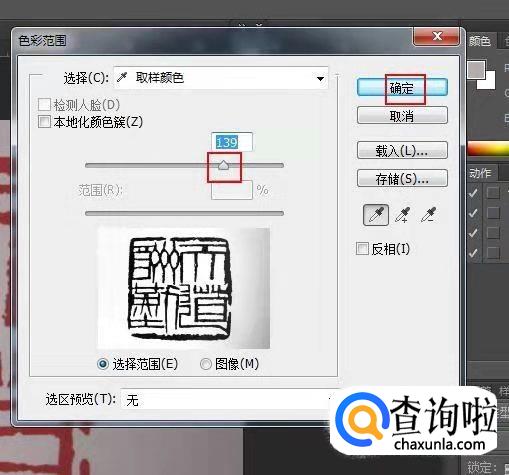Toggle first checkmark in 动作 panel
Viewport: 509px width, 475px height.
(473, 193)
